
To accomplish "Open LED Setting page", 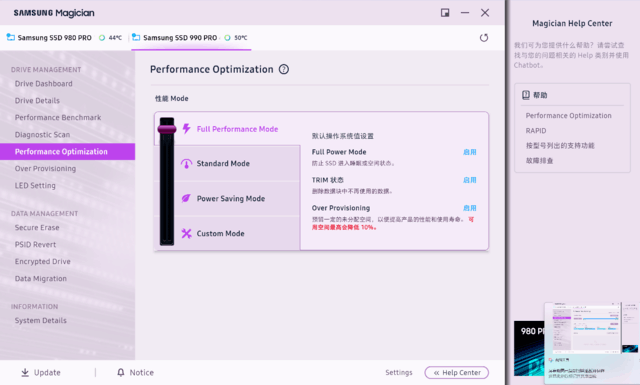I will (35, 186).
